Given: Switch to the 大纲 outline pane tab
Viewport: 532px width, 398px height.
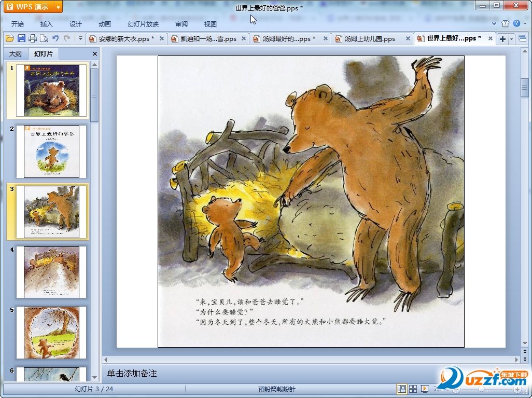Looking at the screenshot, I should (x=15, y=53).
